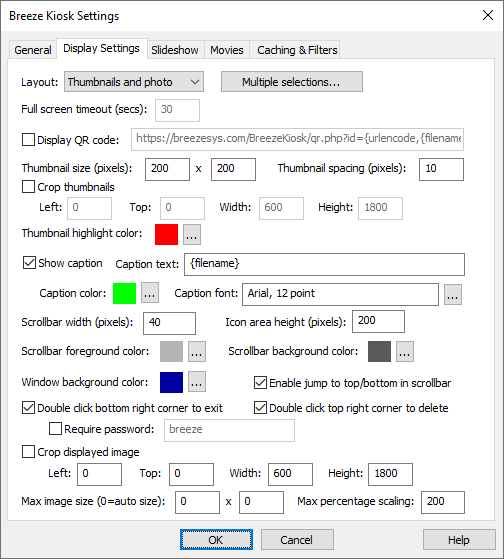This screenshot has height=559, width=504.
Task: Click the blue window background swatch
Action: 171,382
